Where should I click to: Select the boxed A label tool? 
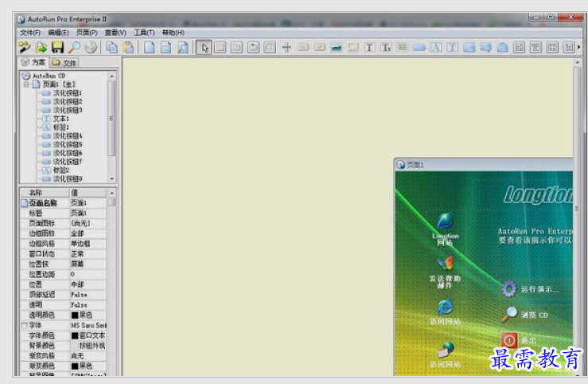[x=435, y=48]
